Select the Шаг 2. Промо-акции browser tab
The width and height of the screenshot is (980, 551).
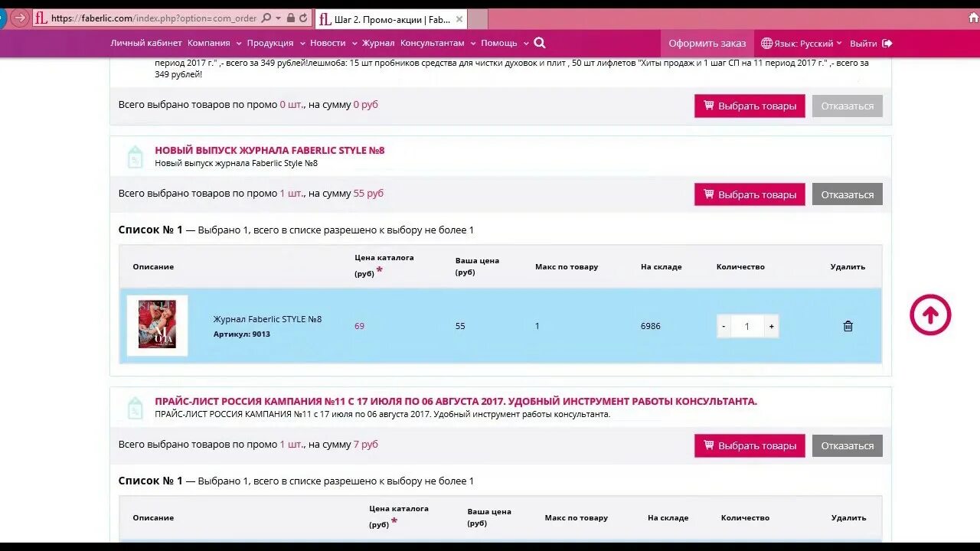click(390, 19)
